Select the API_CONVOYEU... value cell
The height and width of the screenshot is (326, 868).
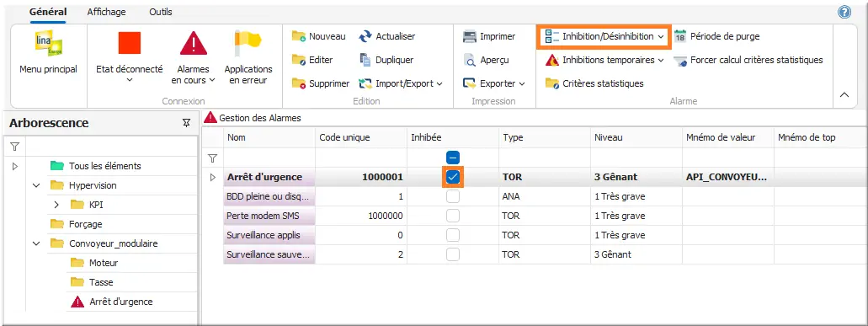coord(728,177)
